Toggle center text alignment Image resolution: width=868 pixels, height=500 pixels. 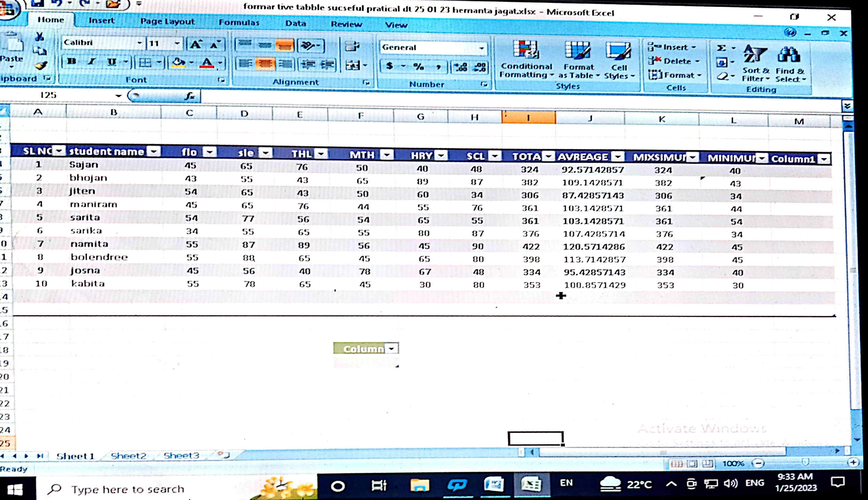pos(265,64)
